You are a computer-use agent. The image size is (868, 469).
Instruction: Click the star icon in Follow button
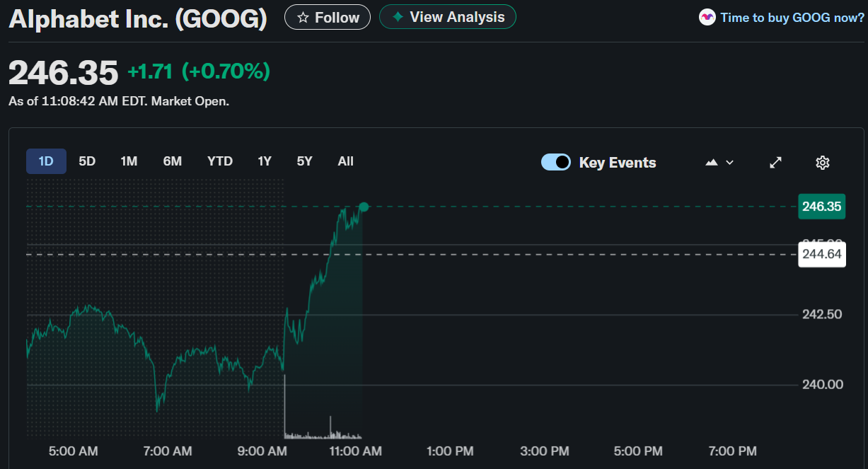(x=303, y=18)
